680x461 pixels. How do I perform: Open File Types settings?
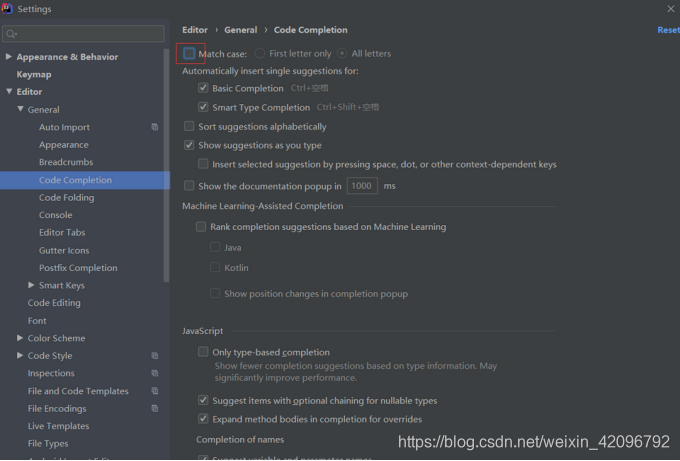point(48,443)
